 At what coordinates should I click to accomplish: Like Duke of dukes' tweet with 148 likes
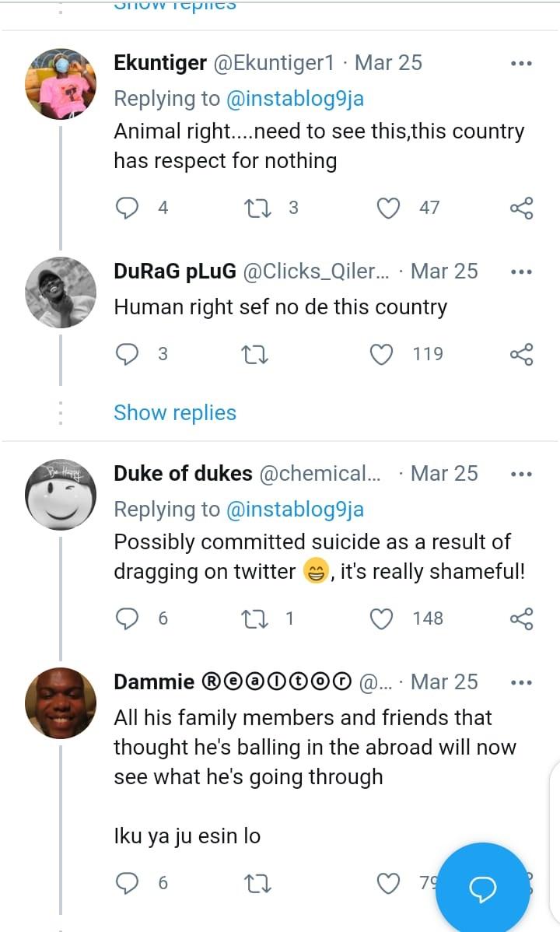tap(381, 618)
